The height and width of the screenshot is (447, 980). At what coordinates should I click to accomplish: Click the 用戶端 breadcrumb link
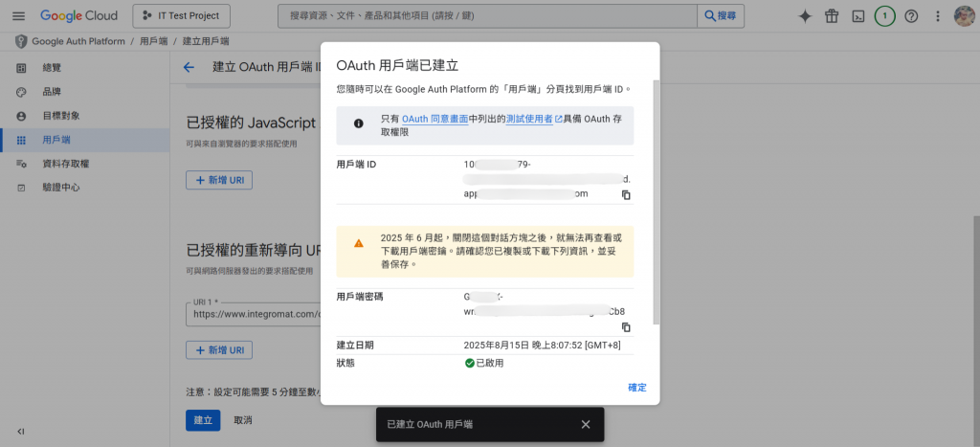pos(153,41)
